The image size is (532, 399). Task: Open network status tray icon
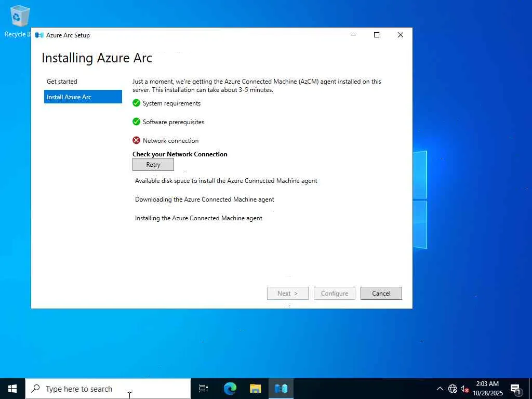pyautogui.click(x=453, y=389)
